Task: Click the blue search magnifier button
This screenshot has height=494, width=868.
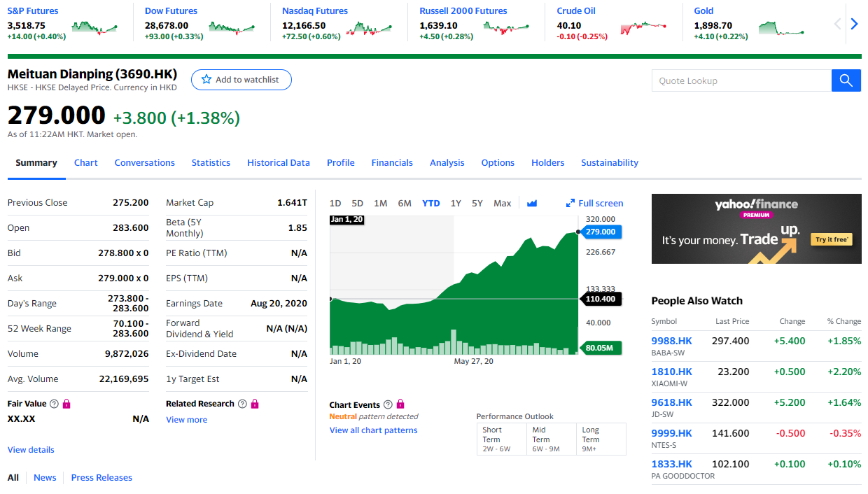Action: pyautogui.click(x=846, y=80)
